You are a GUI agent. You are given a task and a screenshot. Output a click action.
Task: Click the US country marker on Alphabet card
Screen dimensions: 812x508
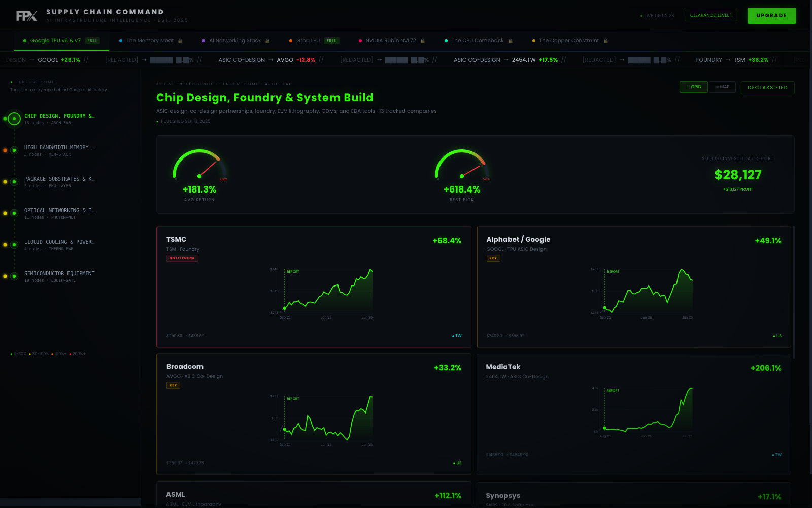777,336
